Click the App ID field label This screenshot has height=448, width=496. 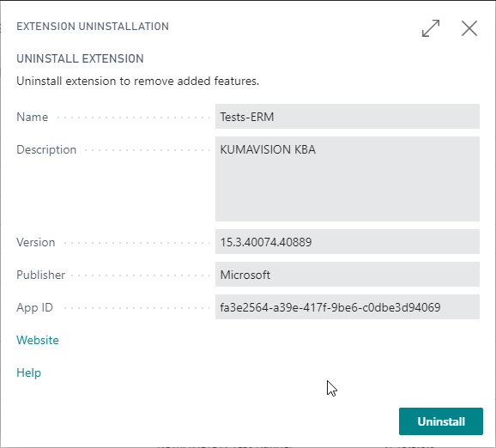pos(35,307)
